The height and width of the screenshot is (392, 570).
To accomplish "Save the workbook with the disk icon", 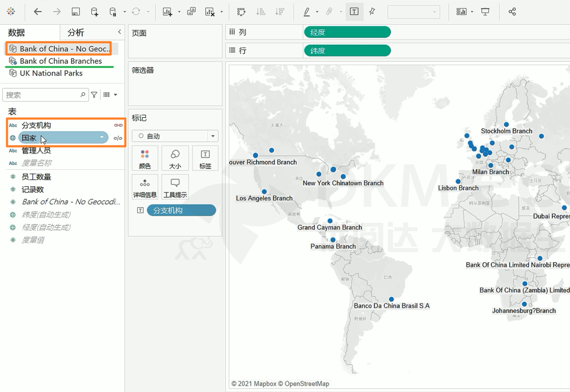I will pos(75,12).
